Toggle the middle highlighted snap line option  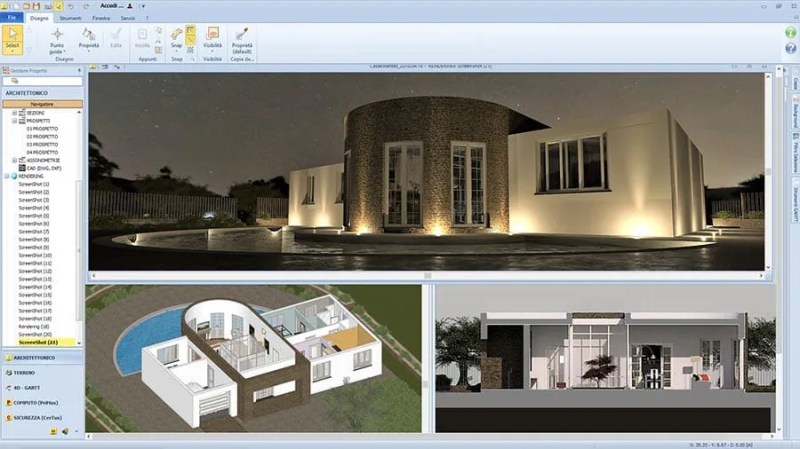click(190, 40)
